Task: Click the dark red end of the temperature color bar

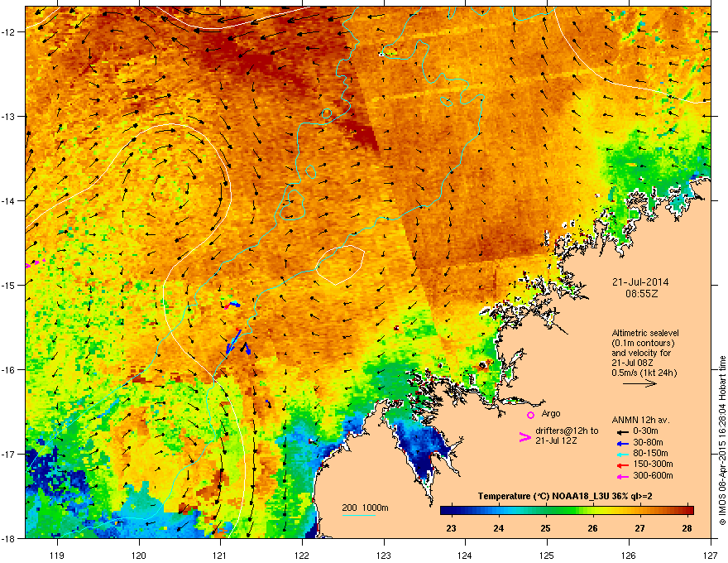Action: pyautogui.click(x=689, y=510)
